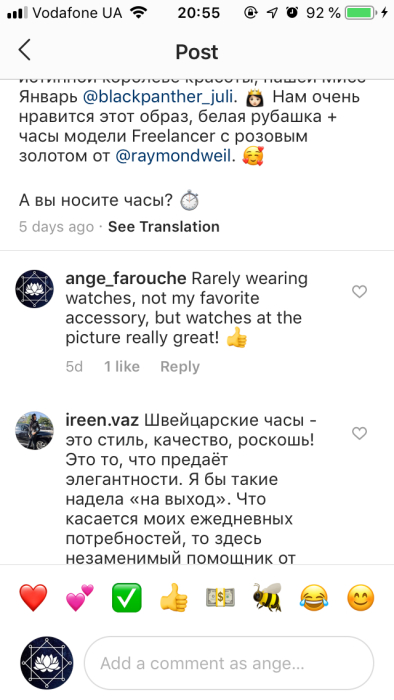Screen dimensions: 394x700
Task: Like the ange_farouche comment with heart icon
Action: (359, 292)
